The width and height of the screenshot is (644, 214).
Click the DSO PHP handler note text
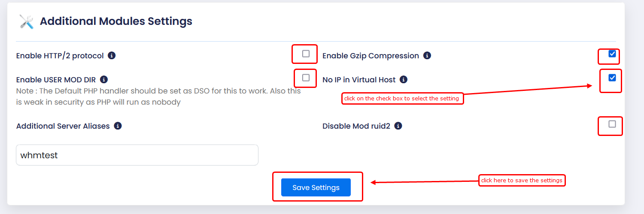158,96
